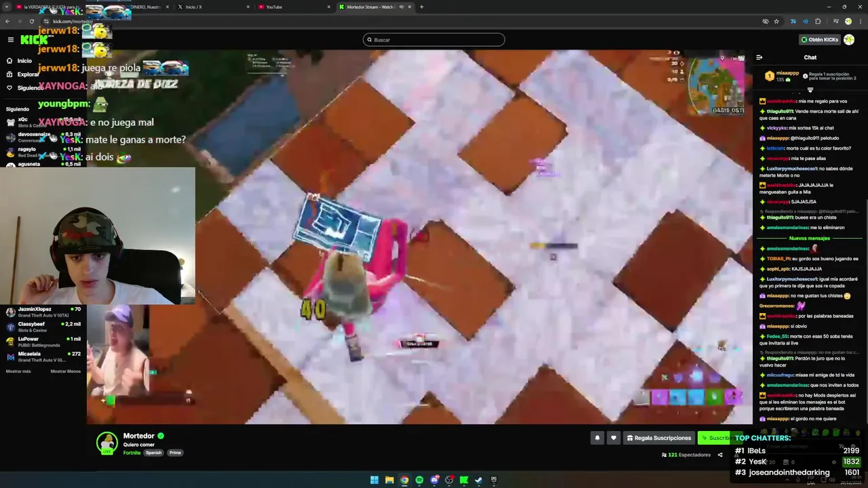Click the Fortnite category link
868x488 pixels.
tap(132, 453)
